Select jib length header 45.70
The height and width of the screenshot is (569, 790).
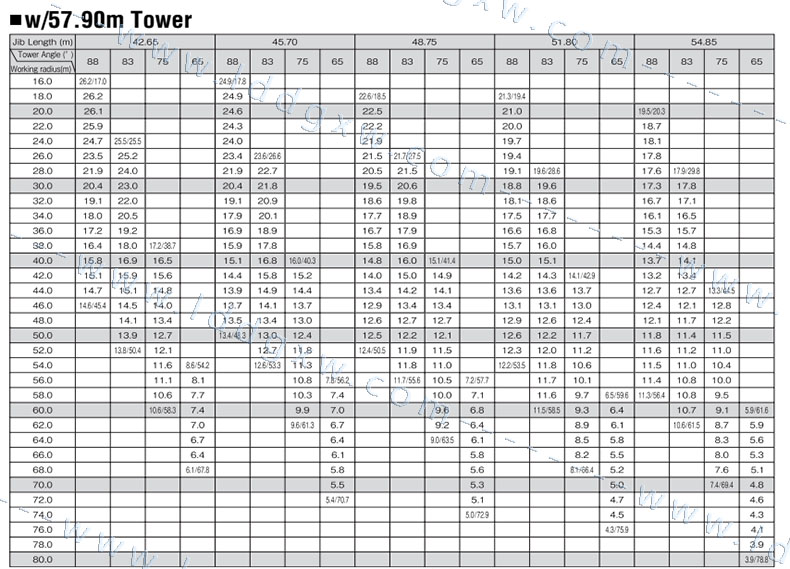coord(285,42)
